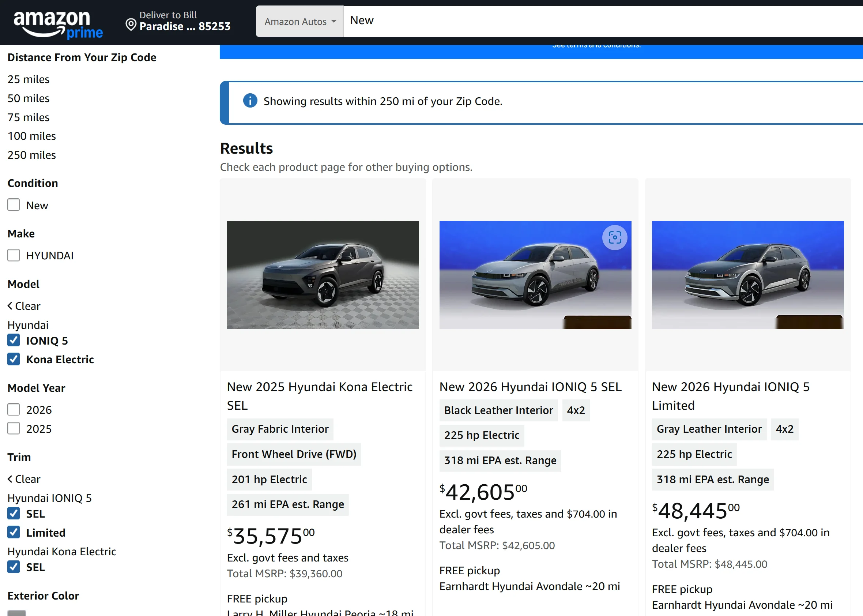Select the 250 miles distance filter

coord(31,155)
